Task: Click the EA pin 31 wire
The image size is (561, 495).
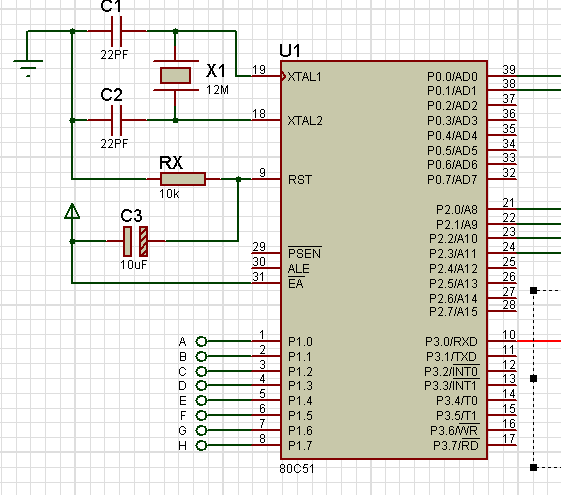Action: click(x=162, y=283)
